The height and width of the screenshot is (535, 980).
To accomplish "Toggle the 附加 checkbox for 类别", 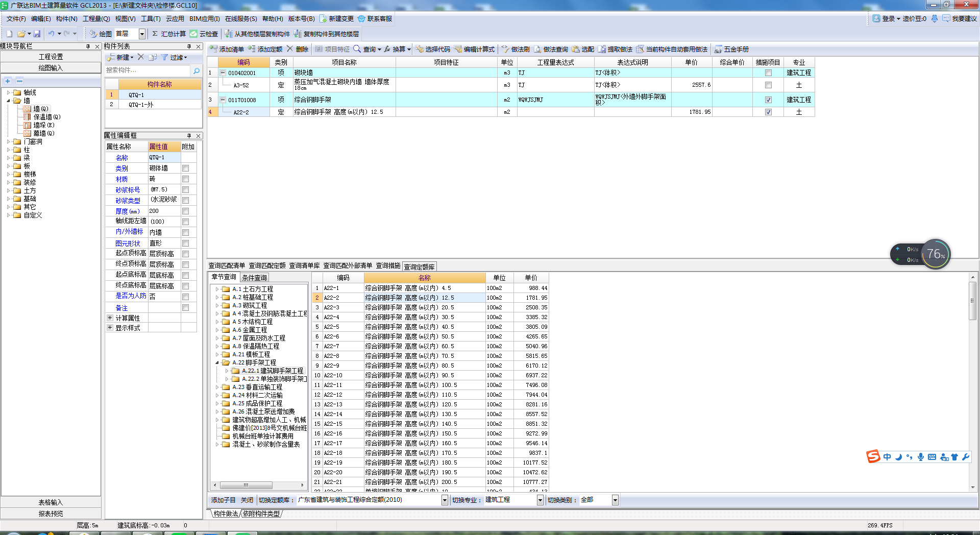I will point(186,168).
